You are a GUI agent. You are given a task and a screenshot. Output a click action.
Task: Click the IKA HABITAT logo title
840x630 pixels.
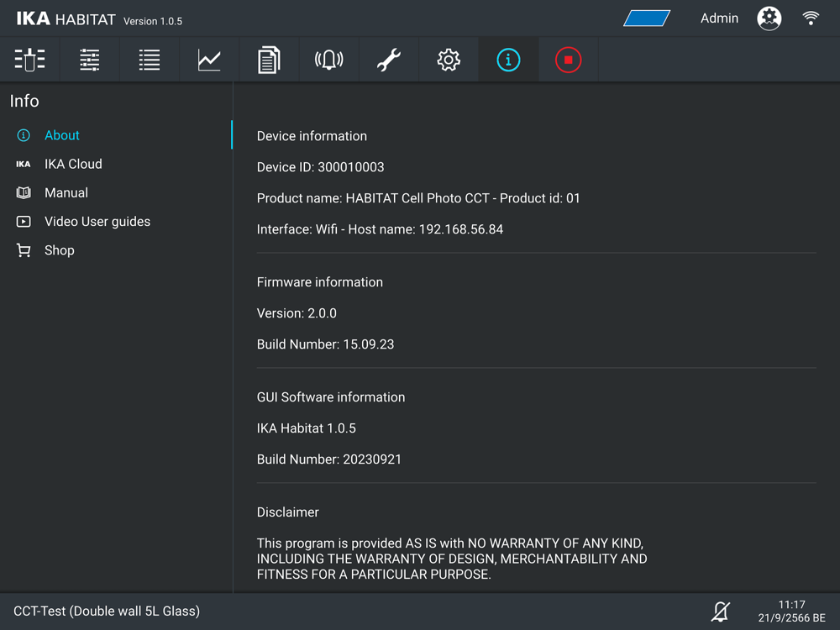[66, 19]
